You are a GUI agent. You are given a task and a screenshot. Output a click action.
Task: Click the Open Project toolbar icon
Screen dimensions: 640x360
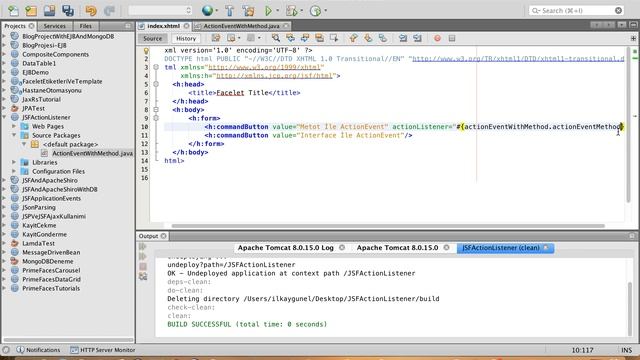[x=49, y=11]
